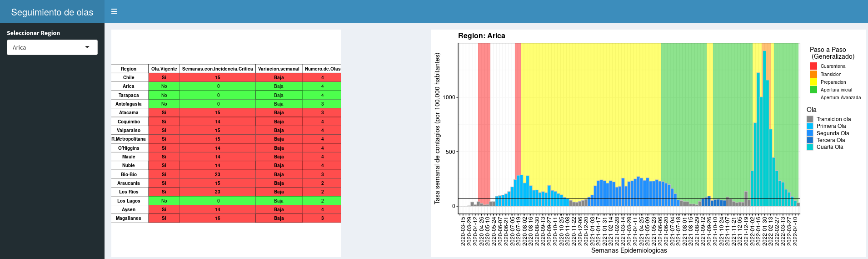The height and width of the screenshot is (259, 868).
Task: Click the Apertura inicial green legend swatch
Action: coord(813,90)
